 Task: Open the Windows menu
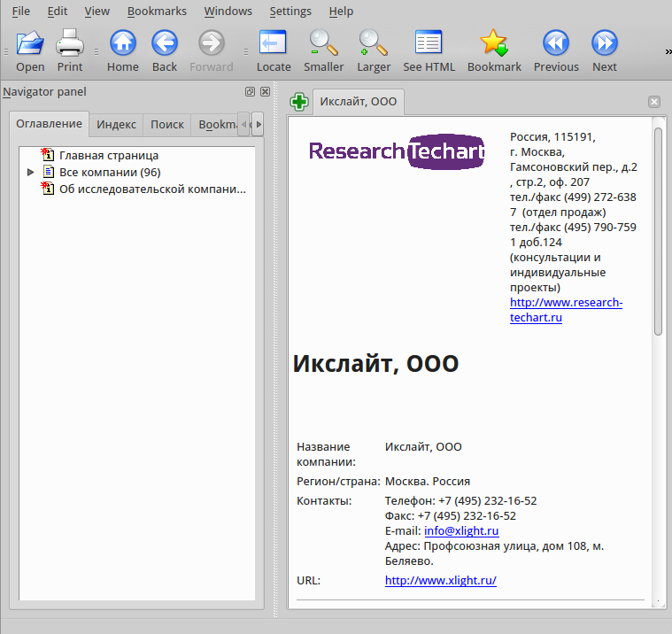pos(228,12)
